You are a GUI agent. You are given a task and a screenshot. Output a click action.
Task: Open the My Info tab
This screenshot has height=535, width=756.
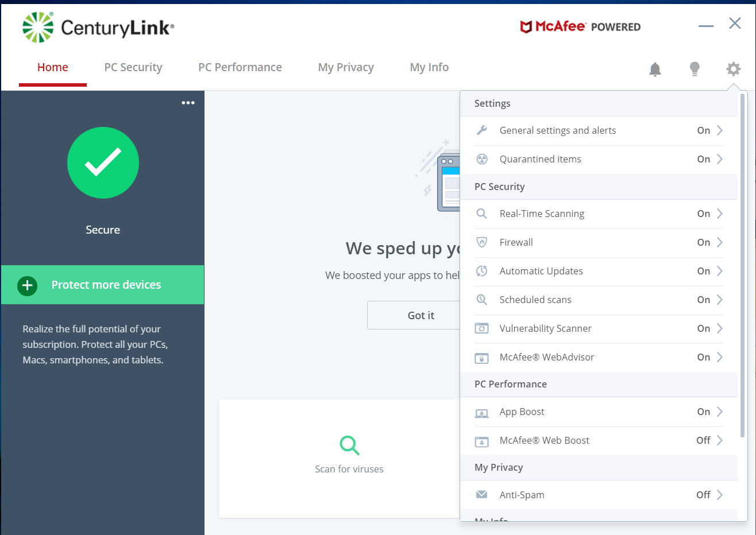tap(429, 68)
